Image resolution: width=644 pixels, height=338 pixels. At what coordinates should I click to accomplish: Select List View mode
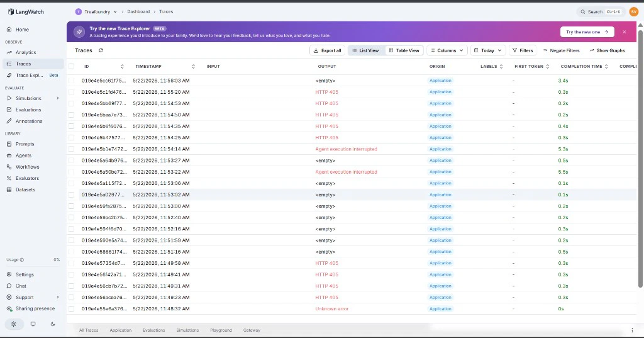366,50
